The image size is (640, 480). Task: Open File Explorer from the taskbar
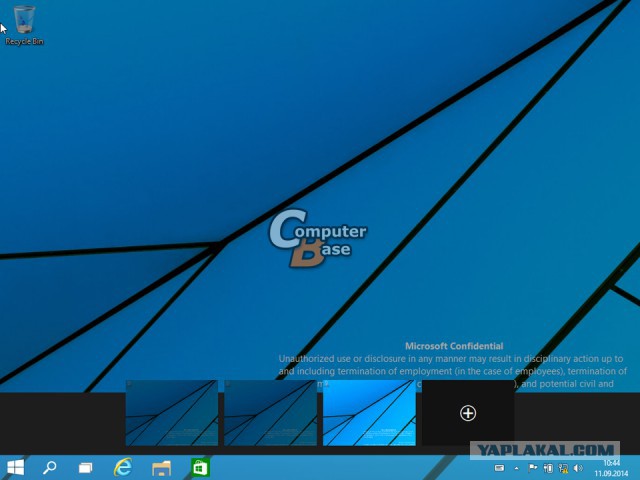161,468
